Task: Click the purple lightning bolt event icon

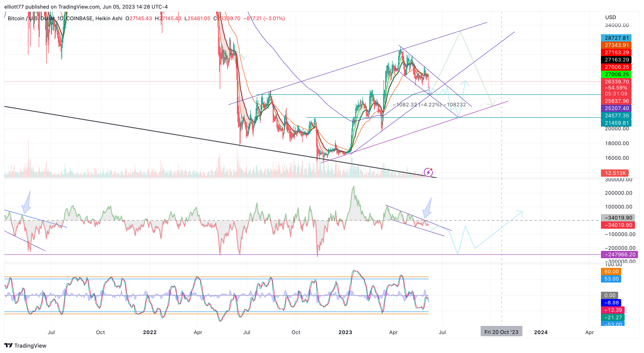Action: coord(428,172)
